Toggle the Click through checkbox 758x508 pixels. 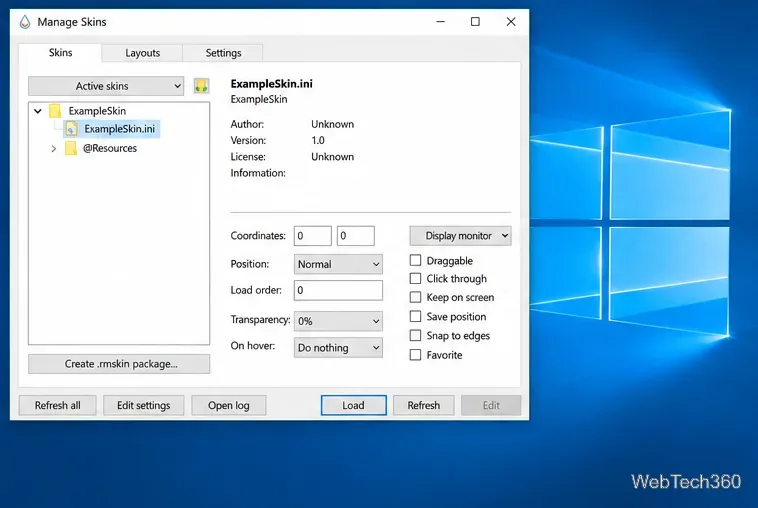pos(415,278)
